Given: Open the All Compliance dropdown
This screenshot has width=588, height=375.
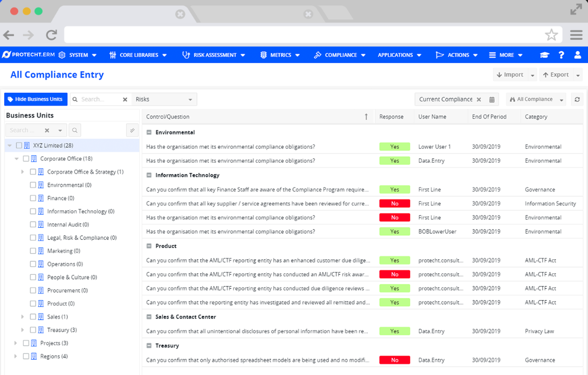Looking at the screenshot, I should tap(536, 99).
